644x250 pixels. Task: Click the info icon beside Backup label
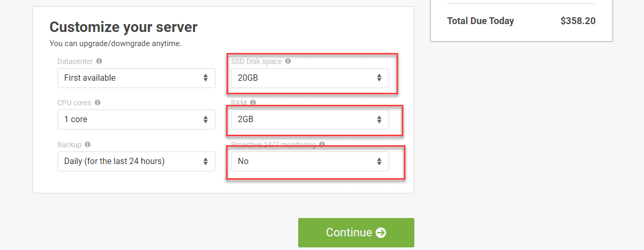tap(87, 144)
